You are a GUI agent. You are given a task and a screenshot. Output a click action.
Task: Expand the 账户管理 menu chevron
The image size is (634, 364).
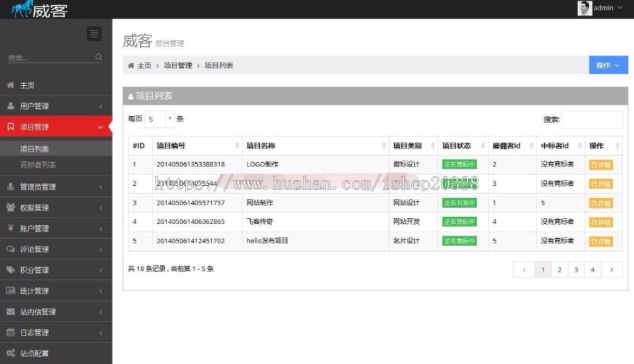click(101, 229)
